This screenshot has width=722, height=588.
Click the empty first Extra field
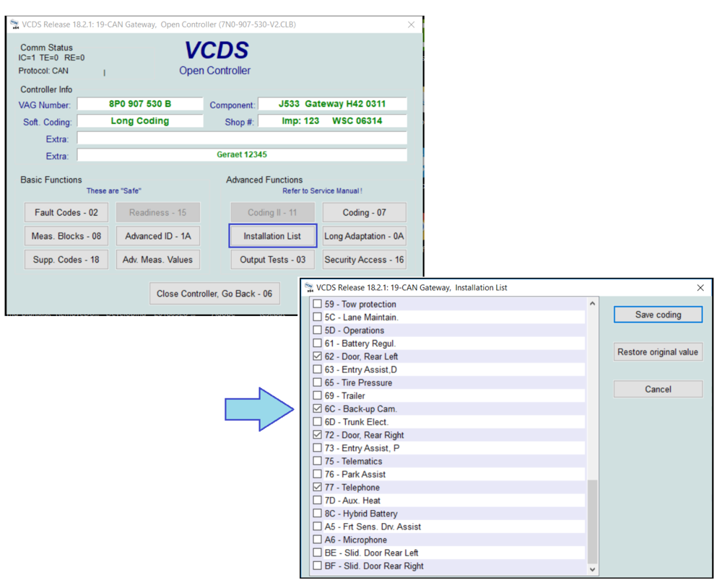(242, 138)
